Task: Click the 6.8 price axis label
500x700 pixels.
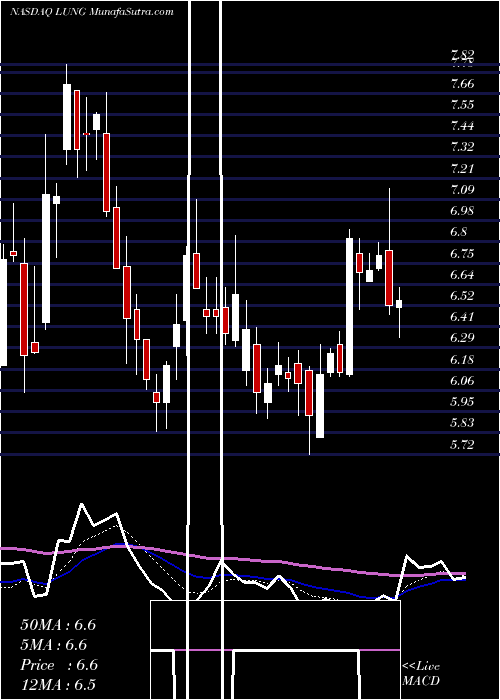Action: click(x=458, y=232)
